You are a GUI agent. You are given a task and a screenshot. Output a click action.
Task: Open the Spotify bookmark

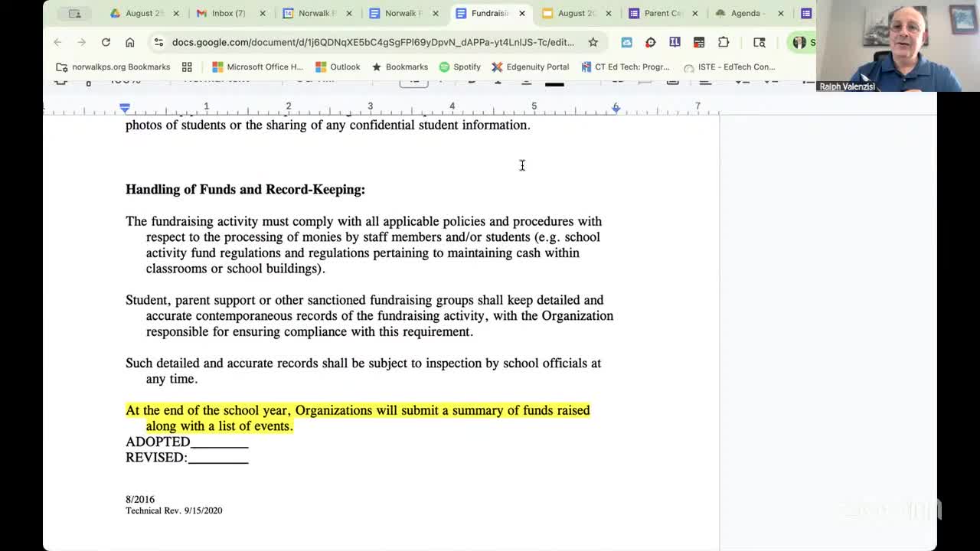(x=460, y=67)
